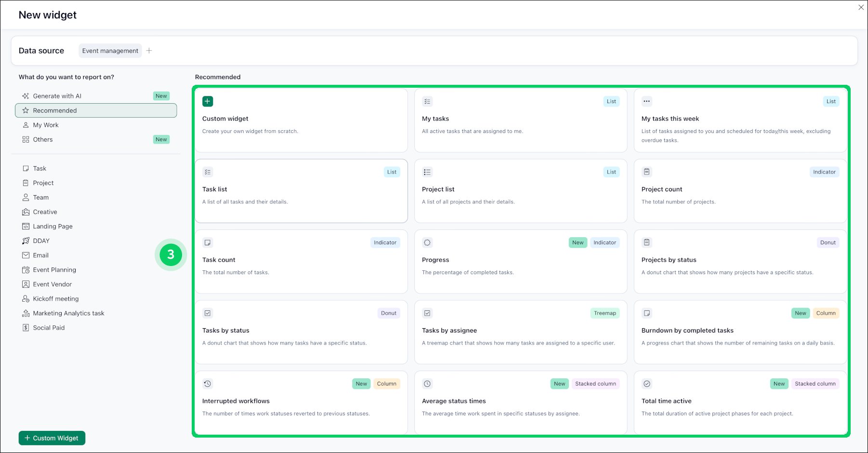The width and height of the screenshot is (868, 453).
Task: Click the Creative category icon in the sidebar
Action: (x=26, y=212)
